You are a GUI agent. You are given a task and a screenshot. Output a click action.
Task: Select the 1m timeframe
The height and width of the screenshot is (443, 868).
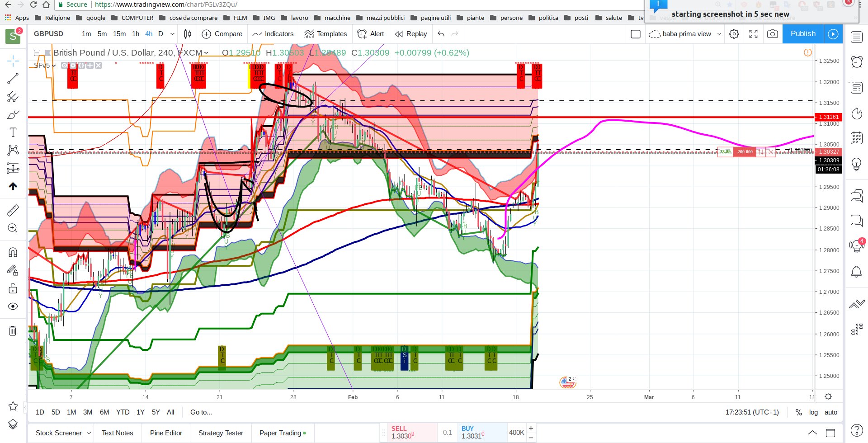click(86, 34)
